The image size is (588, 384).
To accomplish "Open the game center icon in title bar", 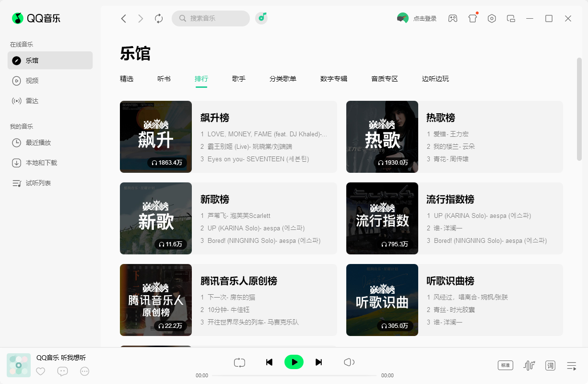I will pos(452,18).
